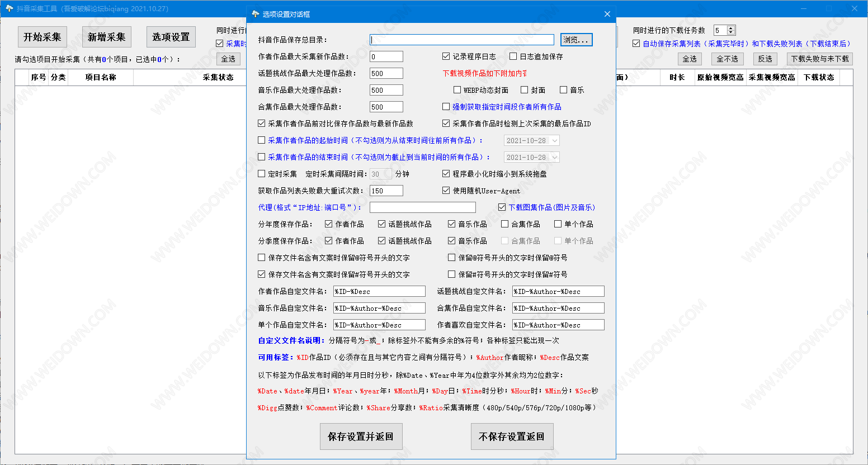Click 下载状态 column header
Image resolution: width=868 pixels, height=465 pixels.
[x=819, y=77]
